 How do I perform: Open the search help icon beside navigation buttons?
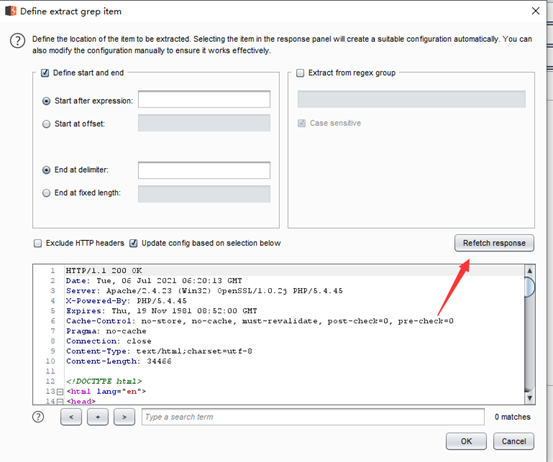pyautogui.click(x=38, y=417)
